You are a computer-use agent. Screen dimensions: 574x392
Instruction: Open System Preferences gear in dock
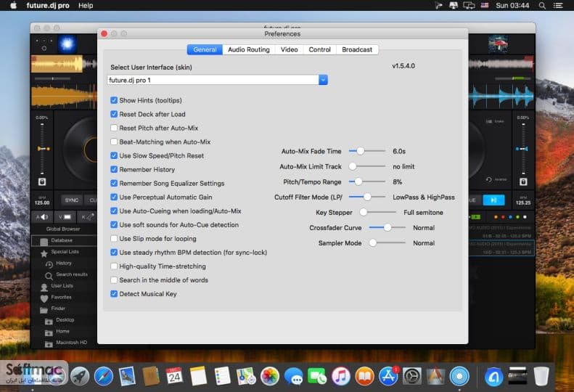coord(412,376)
